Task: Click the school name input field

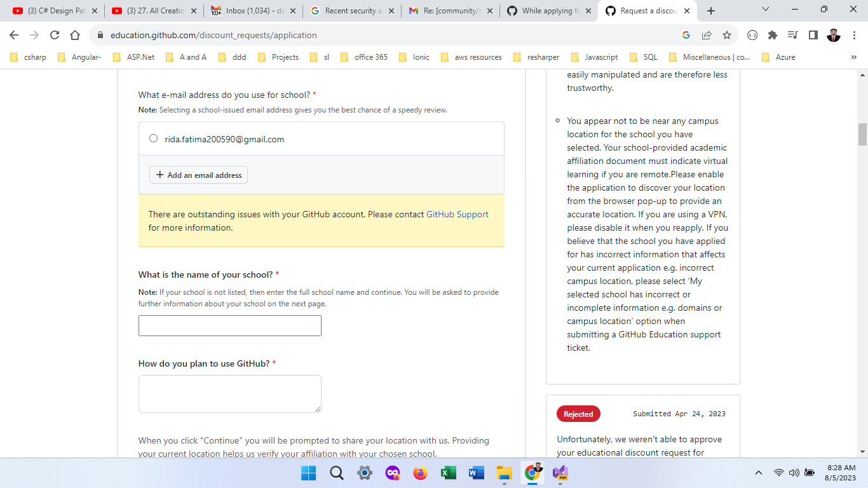Action: pyautogui.click(x=229, y=325)
